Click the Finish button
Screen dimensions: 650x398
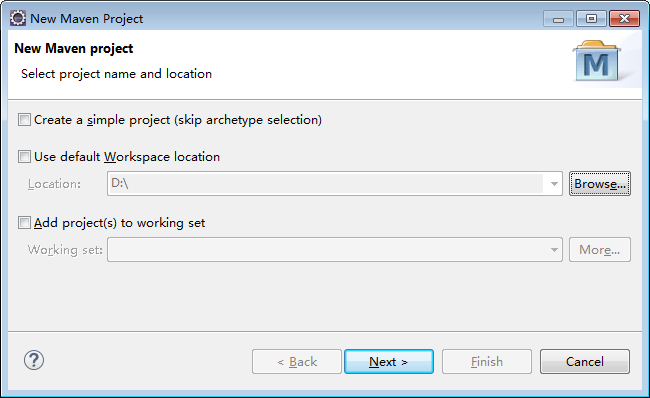point(487,362)
